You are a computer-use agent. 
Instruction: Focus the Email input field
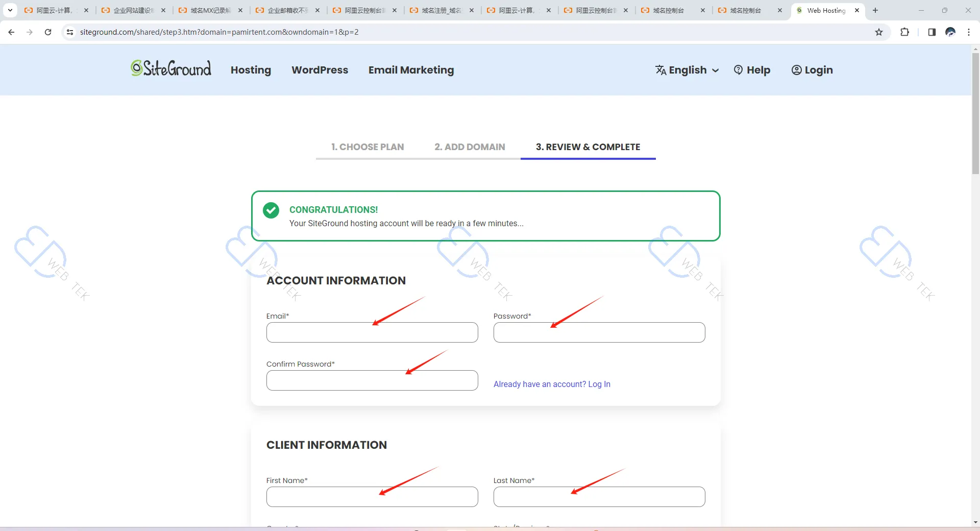coord(372,332)
